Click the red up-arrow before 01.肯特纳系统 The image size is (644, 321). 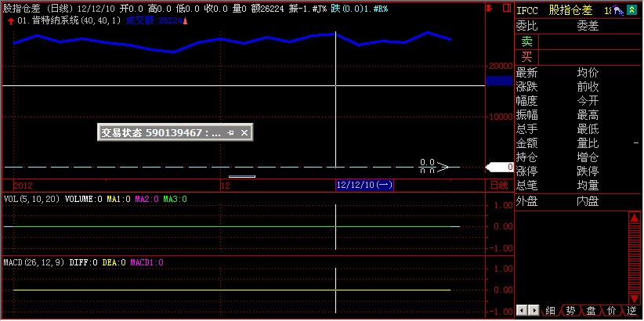9,20
